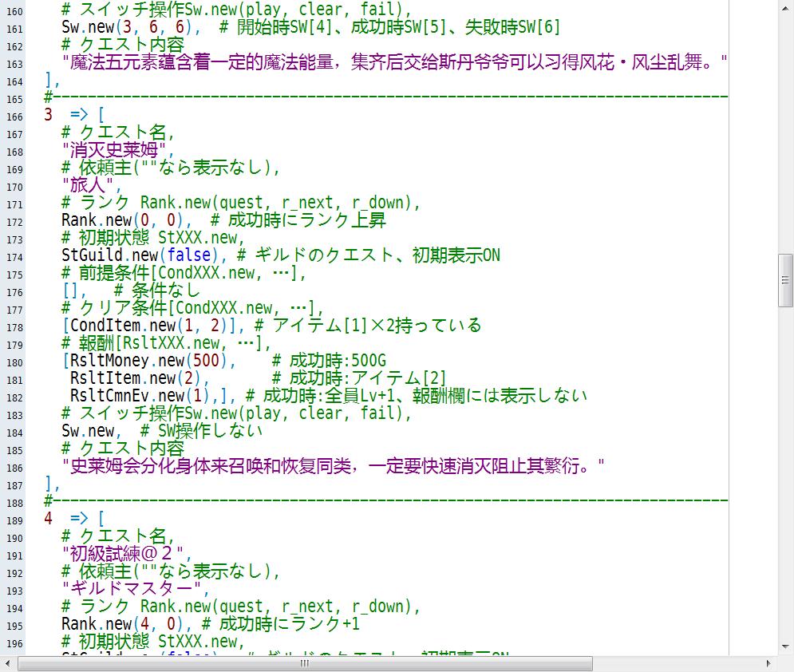This screenshot has height=672, width=794.
Task: Click the quest text starting "魔法五元素"
Action: click(x=394, y=63)
